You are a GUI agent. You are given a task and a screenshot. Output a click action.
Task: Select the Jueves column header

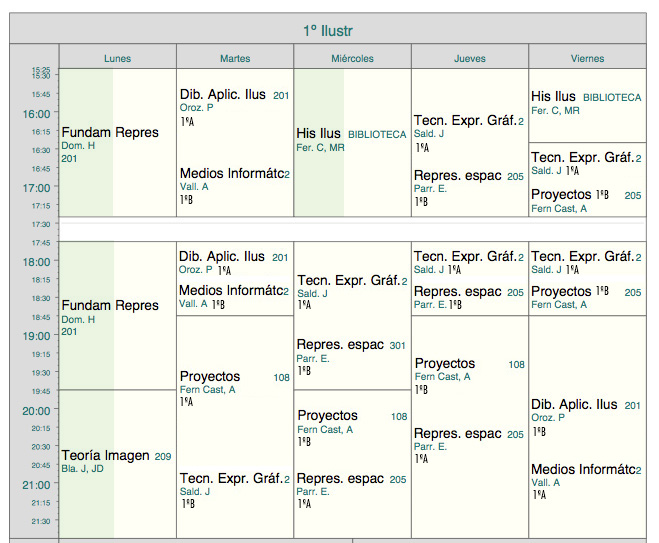coord(470,58)
